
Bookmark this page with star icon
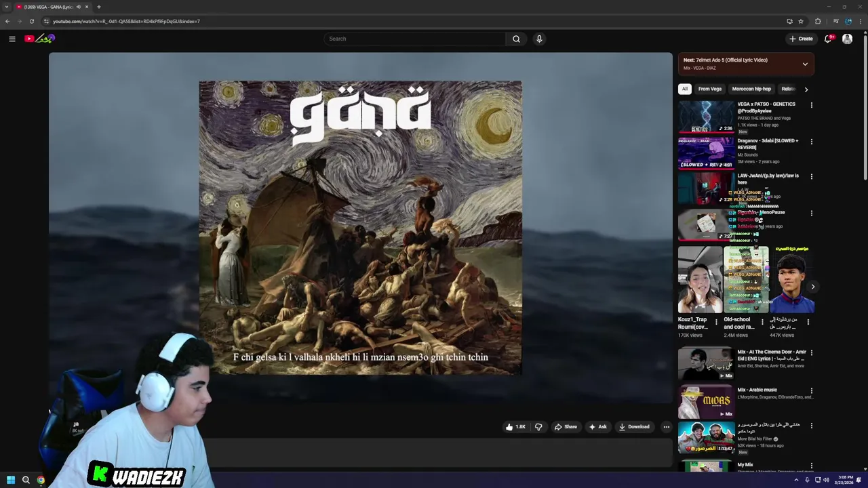click(801, 21)
